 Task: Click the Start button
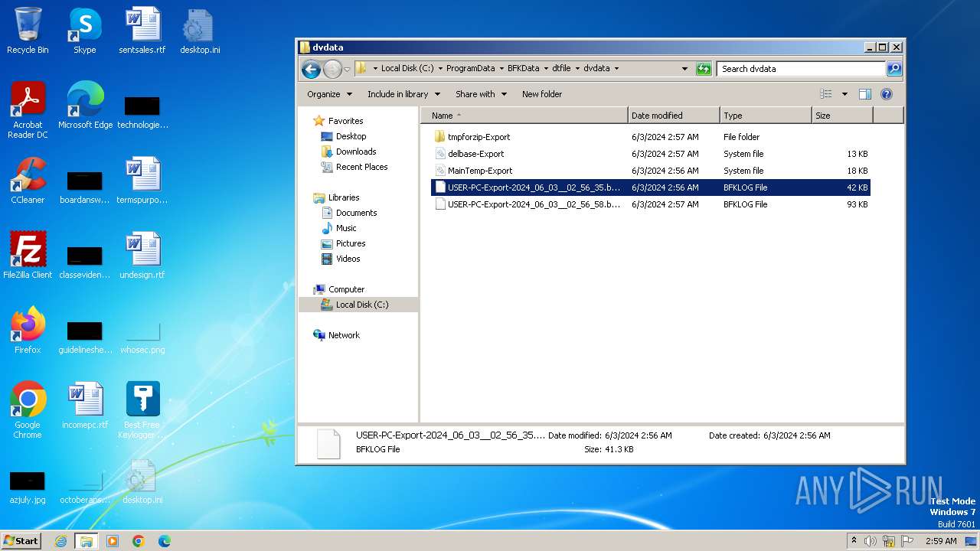coord(21,540)
